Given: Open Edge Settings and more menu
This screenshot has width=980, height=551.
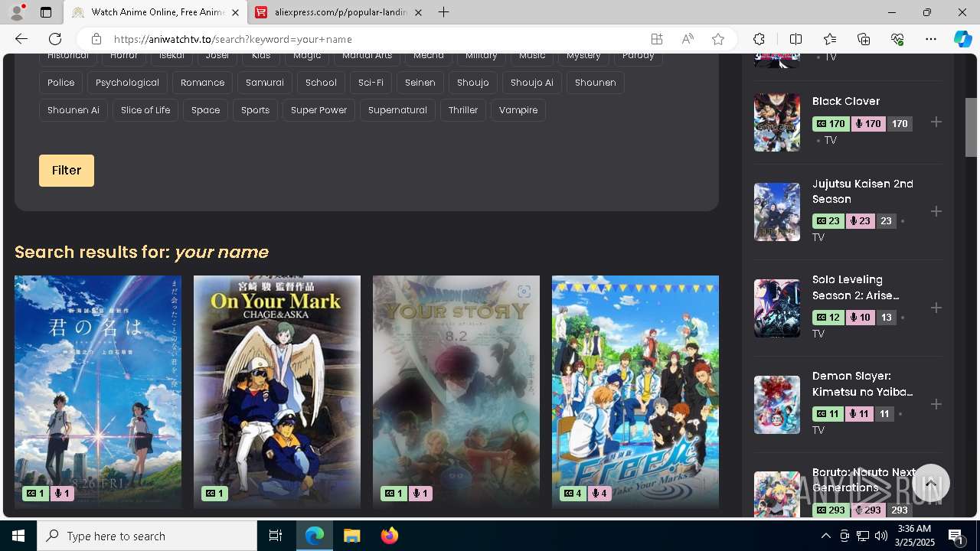Looking at the screenshot, I should coord(931,39).
